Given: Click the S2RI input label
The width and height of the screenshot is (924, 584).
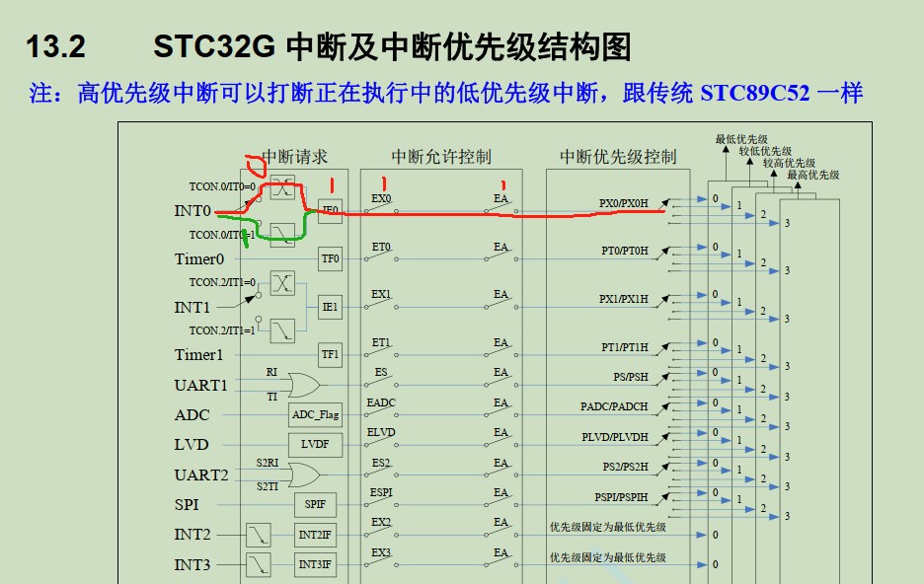Looking at the screenshot, I should (267, 464).
